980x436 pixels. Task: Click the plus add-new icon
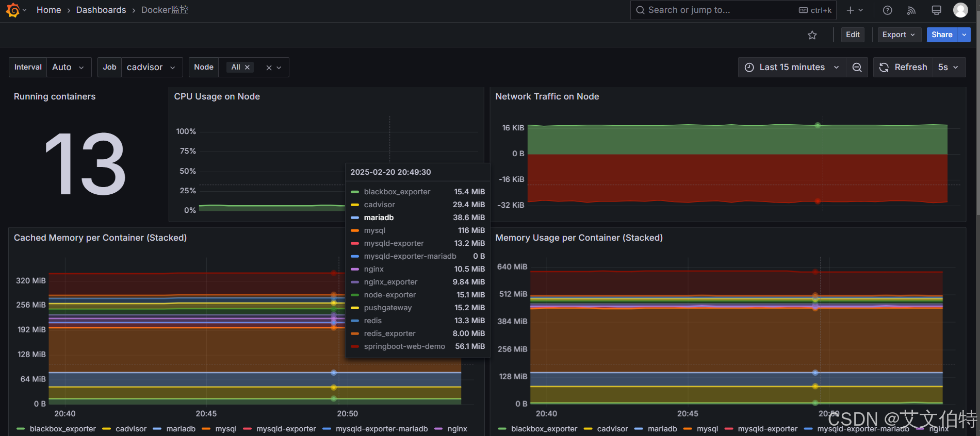(851, 10)
